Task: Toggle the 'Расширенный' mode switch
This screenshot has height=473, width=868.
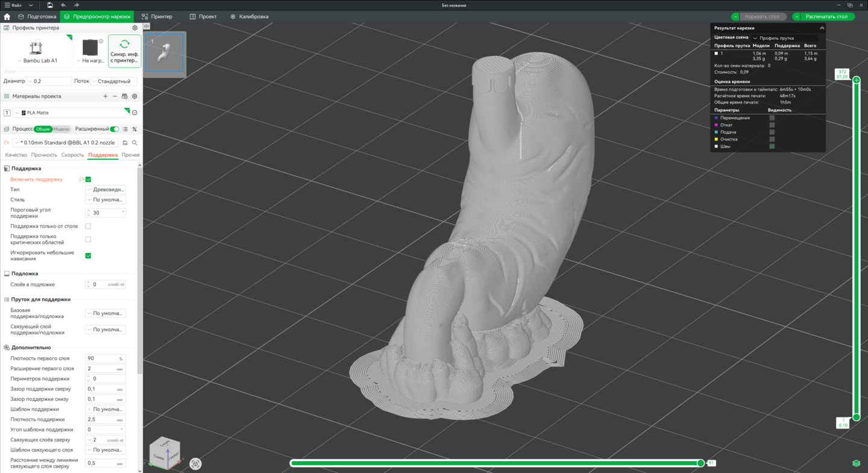Action: click(x=115, y=129)
